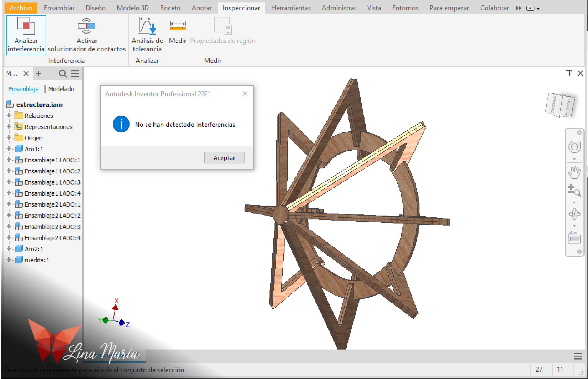This screenshot has width=588, height=379.
Task: Click the estructura.iam assembly icon
Action: pyautogui.click(x=10, y=104)
